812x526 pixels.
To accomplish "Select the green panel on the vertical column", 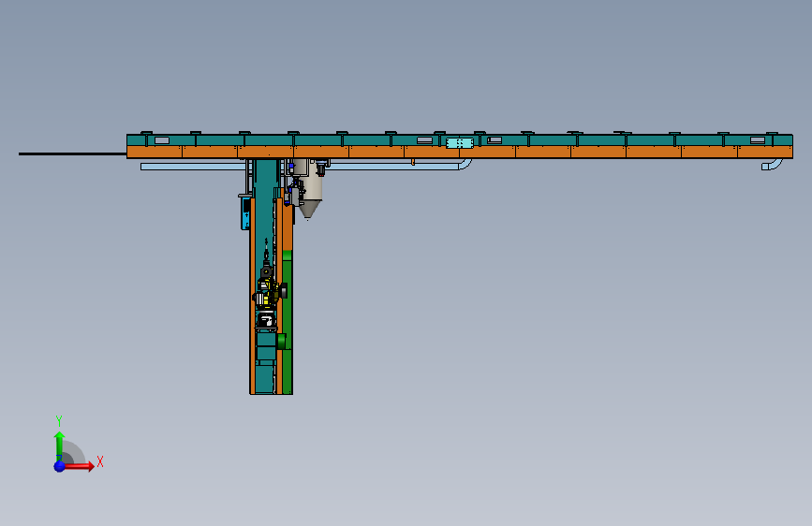I will click(288, 322).
